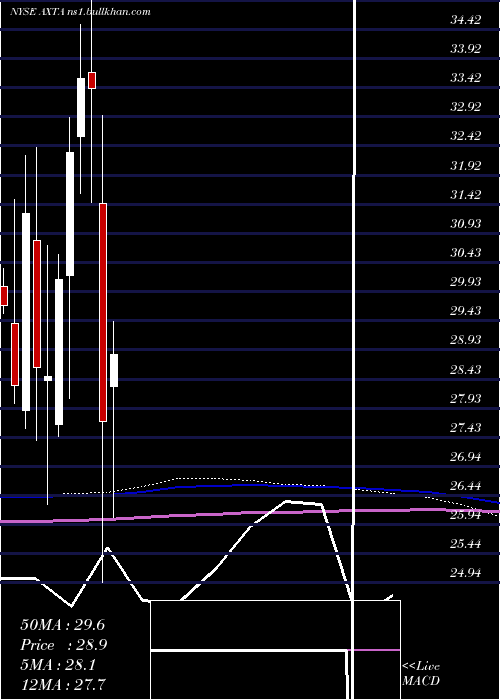Click the 50MA : 29.6 readout

click(x=62, y=625)
